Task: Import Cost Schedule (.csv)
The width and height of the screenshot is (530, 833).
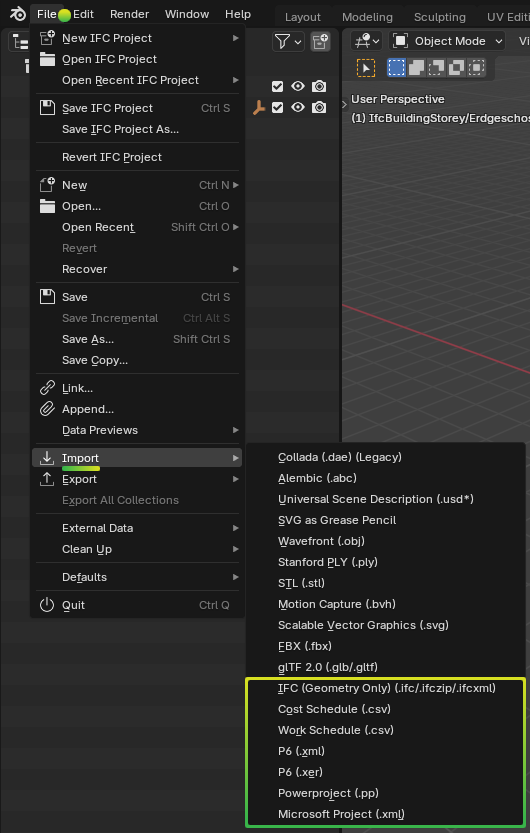Action: coord(386,709)
